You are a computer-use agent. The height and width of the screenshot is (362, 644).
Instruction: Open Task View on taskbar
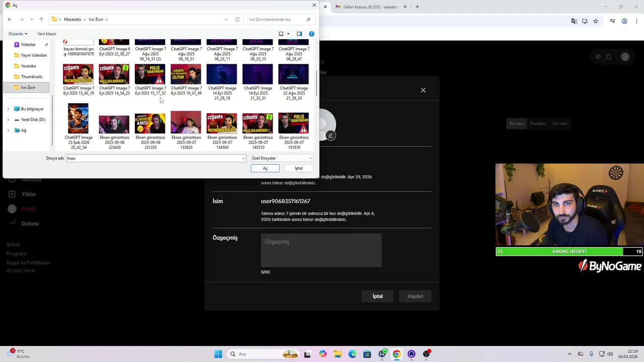[x=307, y=354]
